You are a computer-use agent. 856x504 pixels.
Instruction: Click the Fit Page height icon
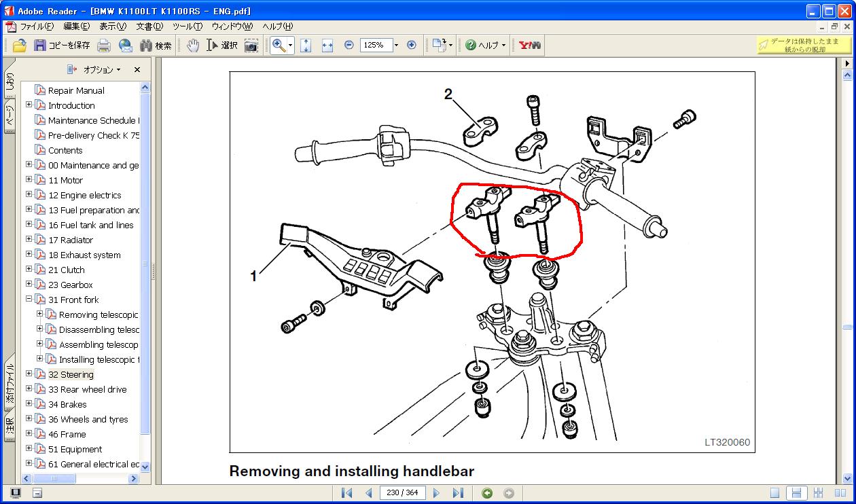tap(306, 46)
